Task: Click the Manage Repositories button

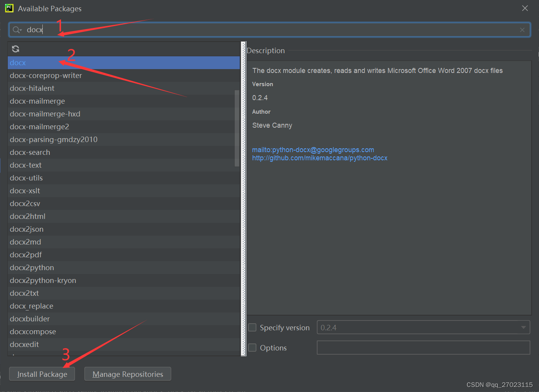Action: click(x=128, y=374)
